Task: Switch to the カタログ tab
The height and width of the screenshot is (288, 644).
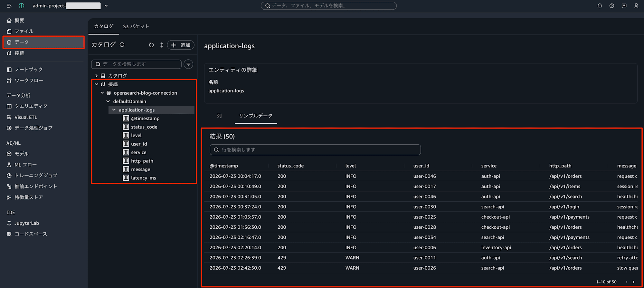Action: click(x=104, y=26)
